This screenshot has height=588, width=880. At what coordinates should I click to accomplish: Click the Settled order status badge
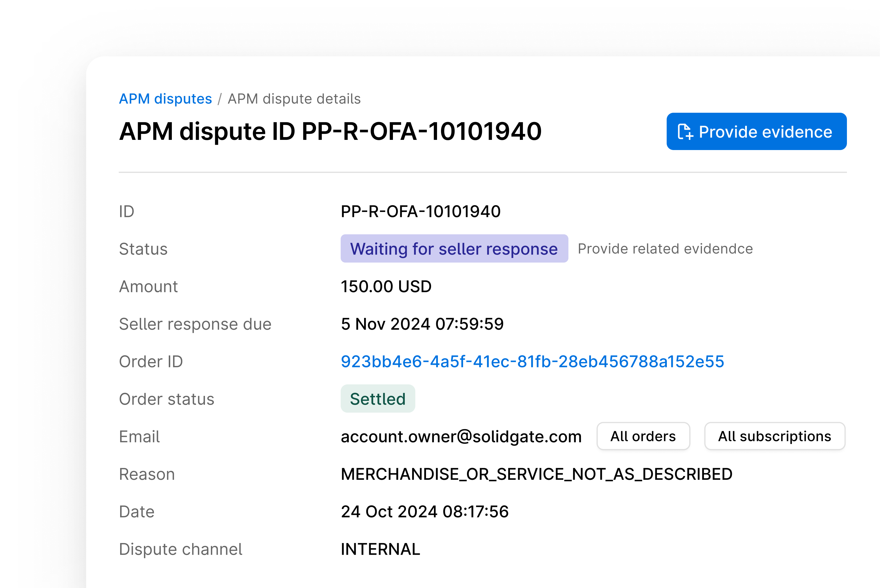(x=378, y=399)
